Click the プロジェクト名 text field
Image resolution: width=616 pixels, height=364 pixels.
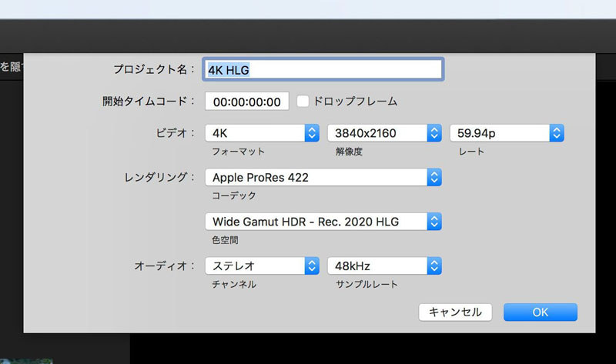(323, 69)
